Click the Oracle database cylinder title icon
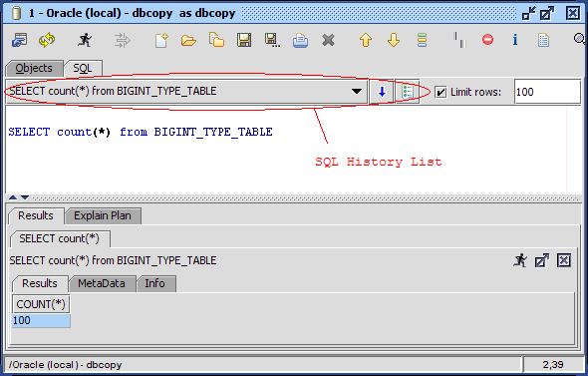Viewport: 588px width, 376px height. pyautogui.click(x=16, y=13)
